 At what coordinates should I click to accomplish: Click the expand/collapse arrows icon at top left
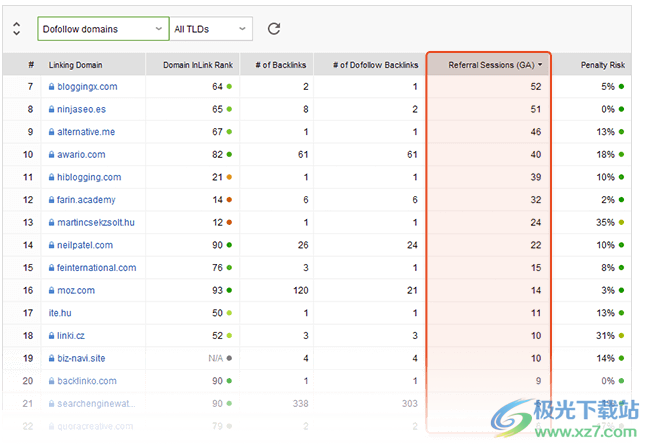17,29
